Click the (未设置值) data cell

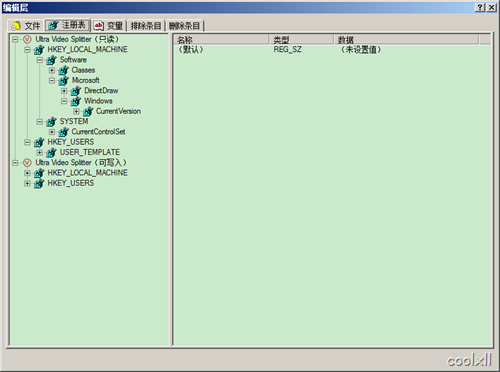(361, 50)
